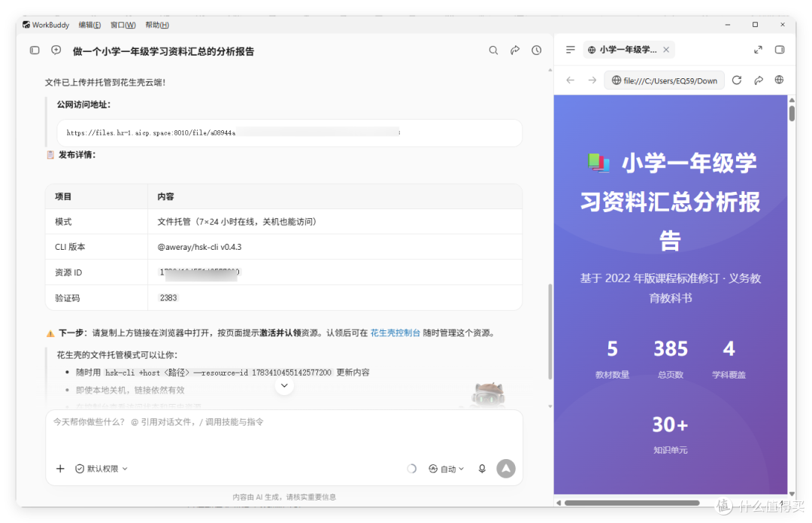Open search in the conversation header

coord(493,50)
